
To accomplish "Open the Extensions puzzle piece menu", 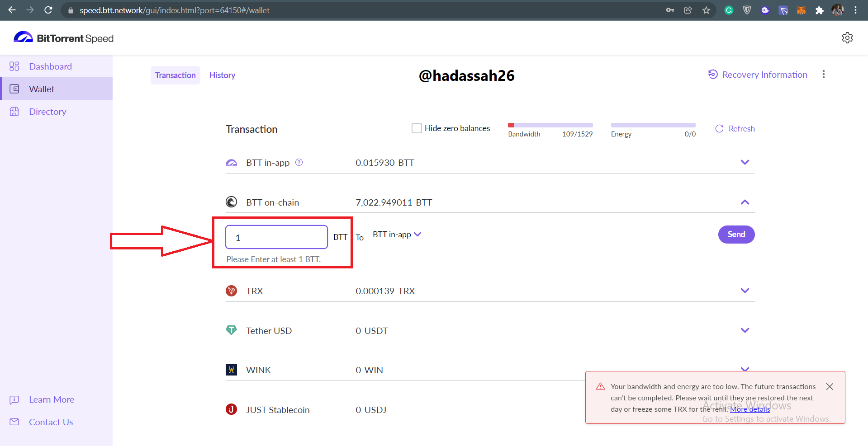I will [819, 10].
